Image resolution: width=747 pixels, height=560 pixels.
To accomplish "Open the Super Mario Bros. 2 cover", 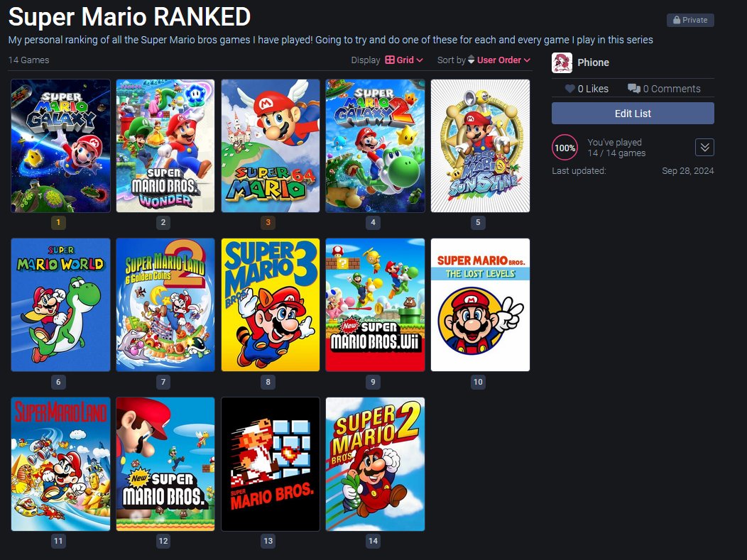I will point(375,464).
